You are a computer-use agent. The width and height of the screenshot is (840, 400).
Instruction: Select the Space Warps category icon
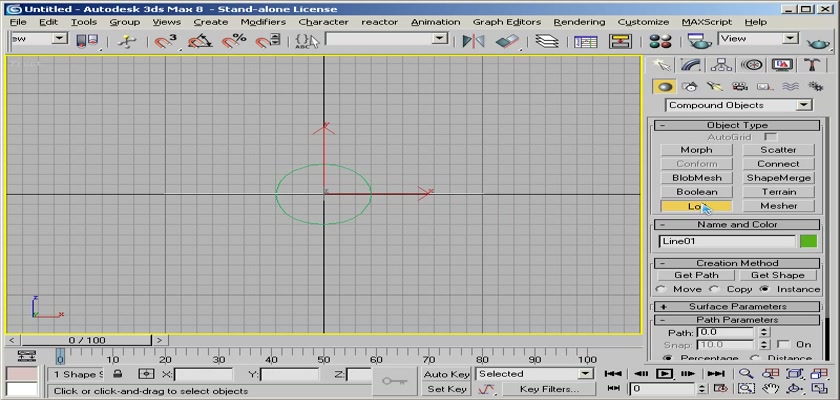point(790,86)
